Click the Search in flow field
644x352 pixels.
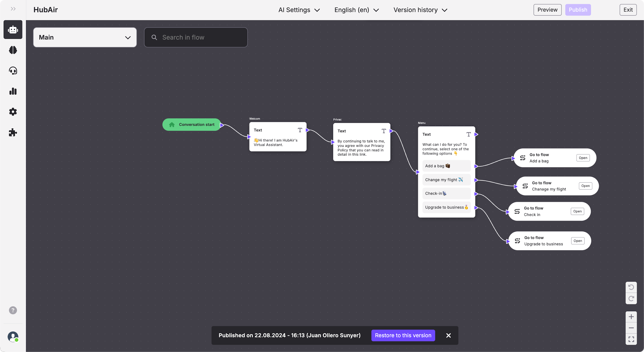coord(196,37)
